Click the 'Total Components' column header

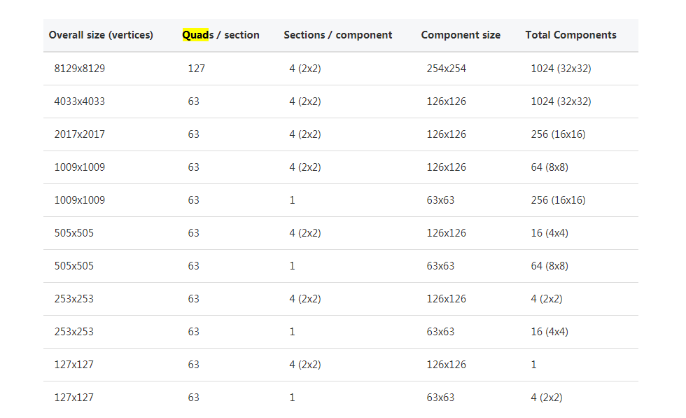[571, 35]
